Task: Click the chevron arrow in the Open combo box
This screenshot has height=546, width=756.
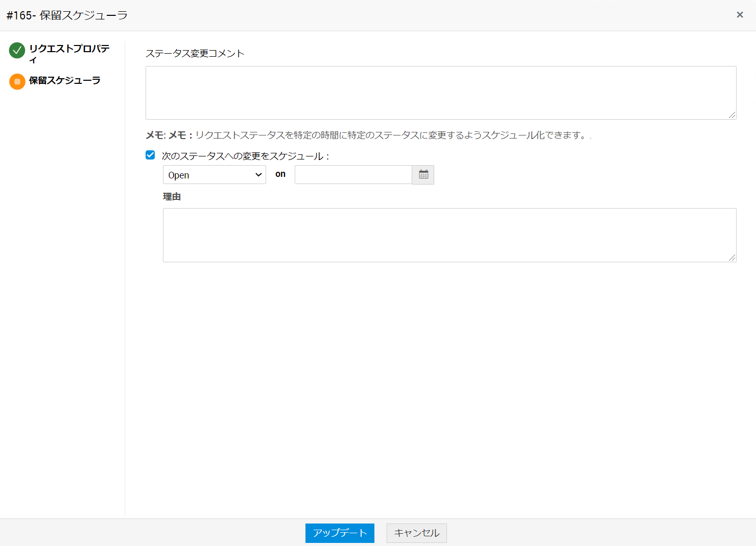Action: click(x=258, y=175)
